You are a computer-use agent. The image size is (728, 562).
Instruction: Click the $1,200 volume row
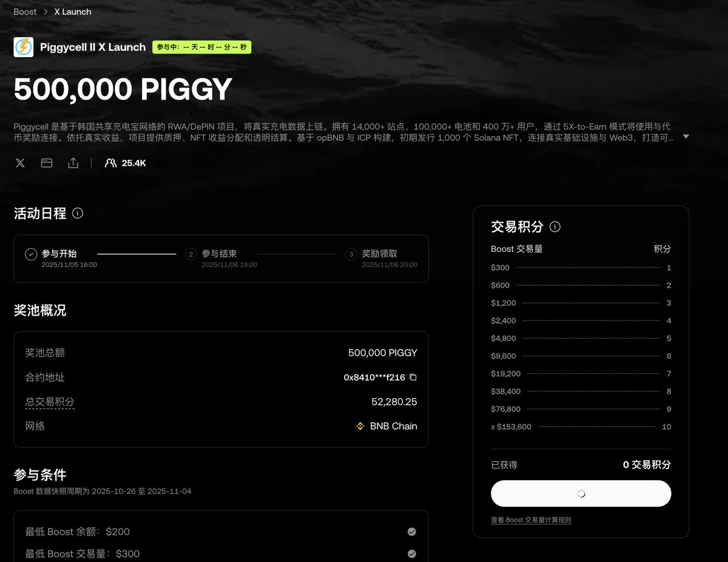tap(581, 303)
